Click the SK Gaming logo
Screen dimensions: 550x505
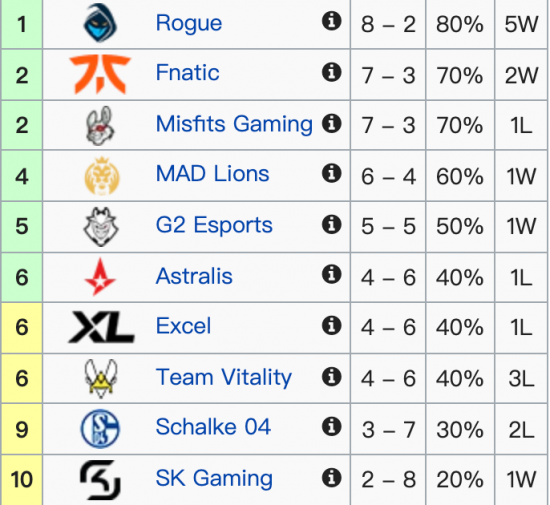pos(100,480)
